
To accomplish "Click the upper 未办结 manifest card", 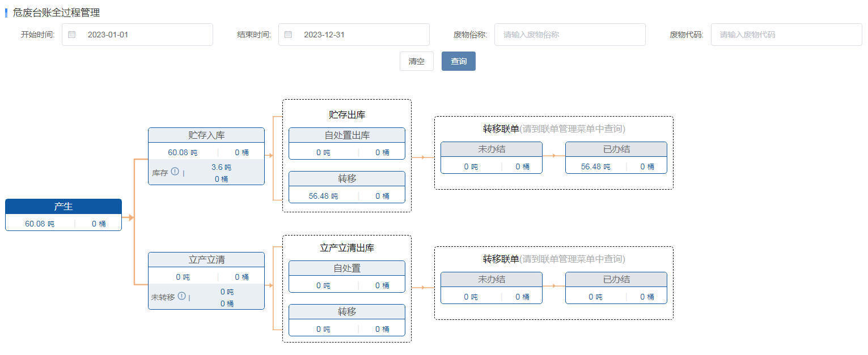I will [x=492, y=157].
